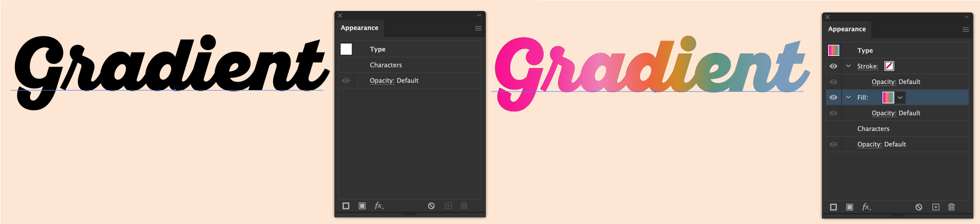Open fx effects menu in left Appearance panel

point(379,206)
